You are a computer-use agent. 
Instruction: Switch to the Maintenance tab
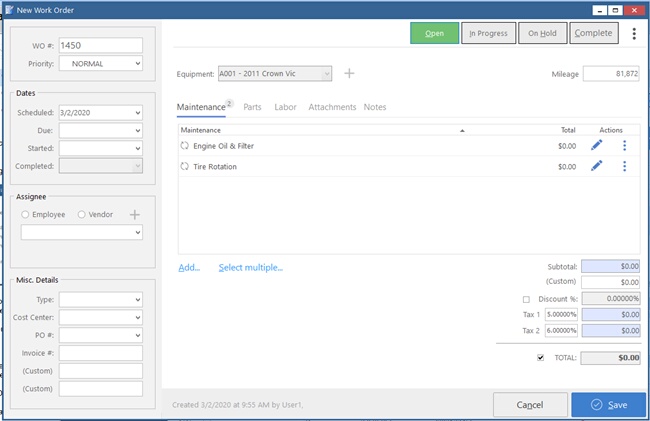tap(201, 107)
